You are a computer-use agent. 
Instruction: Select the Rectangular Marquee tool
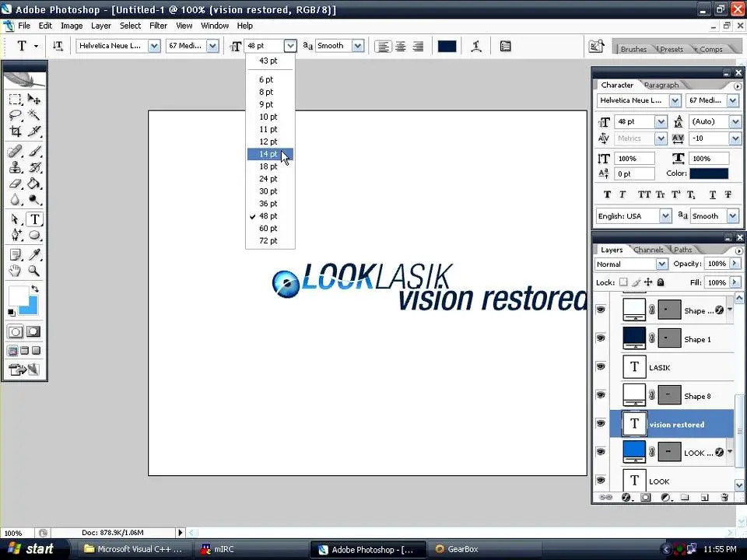pos(16,99)
